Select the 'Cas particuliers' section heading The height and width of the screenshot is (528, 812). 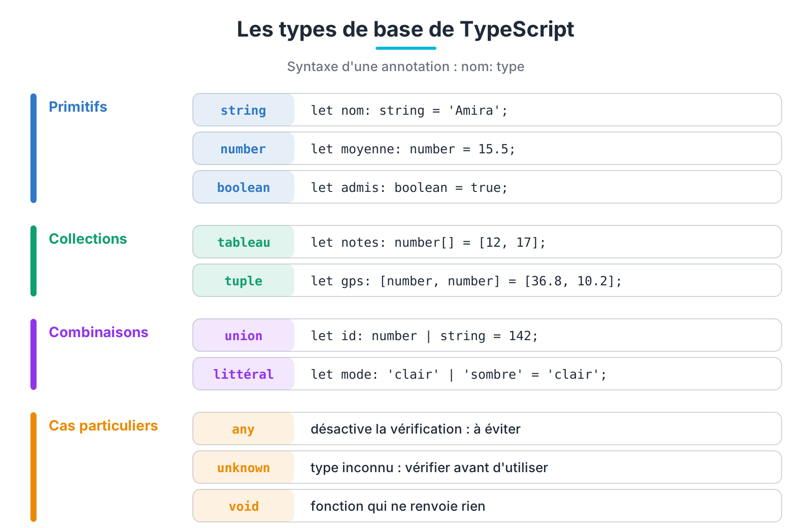(103, 425)
